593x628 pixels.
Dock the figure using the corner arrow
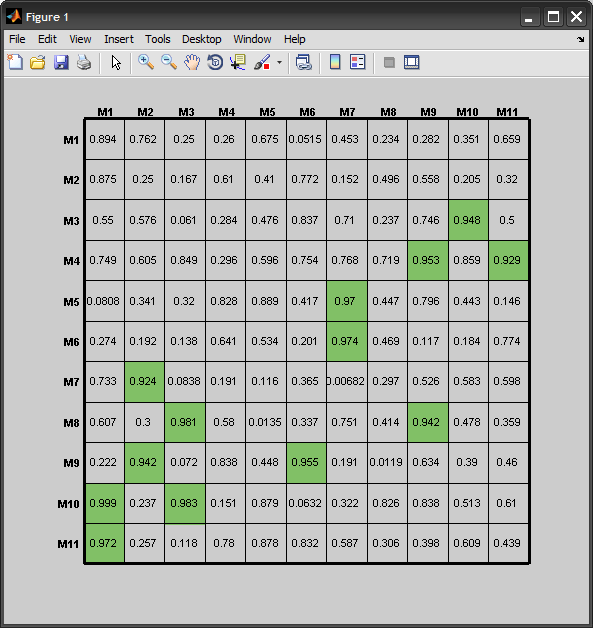pos(581,39)
